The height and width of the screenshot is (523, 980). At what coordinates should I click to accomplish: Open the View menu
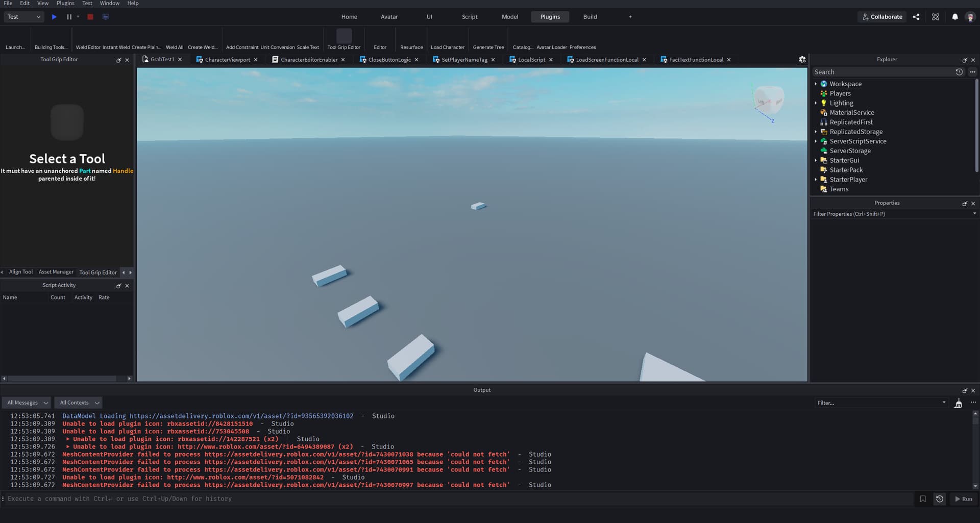tap(43, 3)
